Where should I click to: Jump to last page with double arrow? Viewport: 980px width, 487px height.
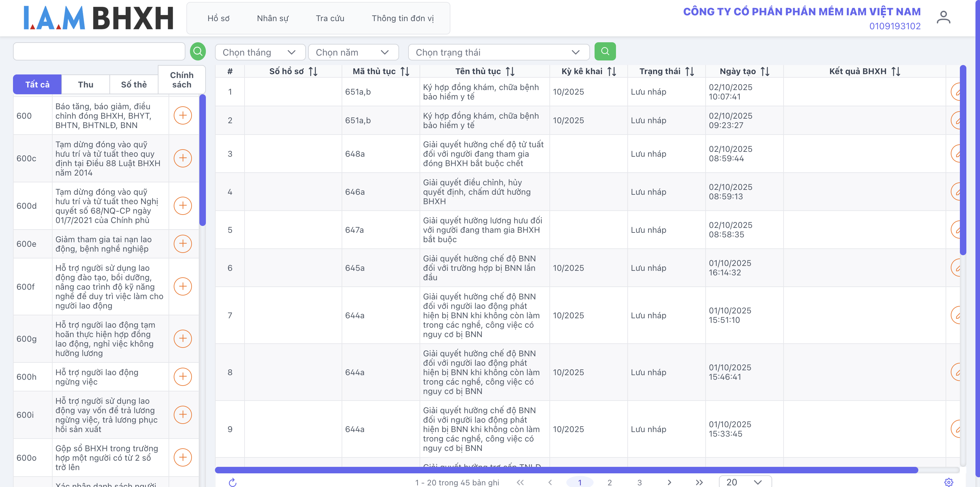click(x=699, y=482)
